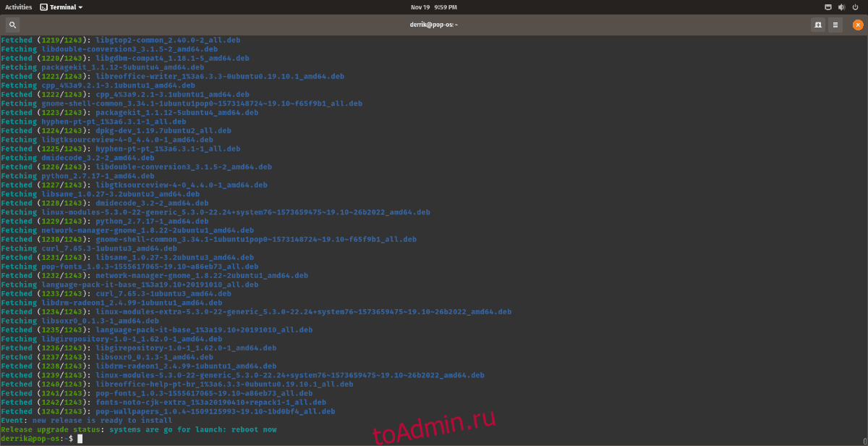
Task: Close the terminal window
Action: (858, 25)
